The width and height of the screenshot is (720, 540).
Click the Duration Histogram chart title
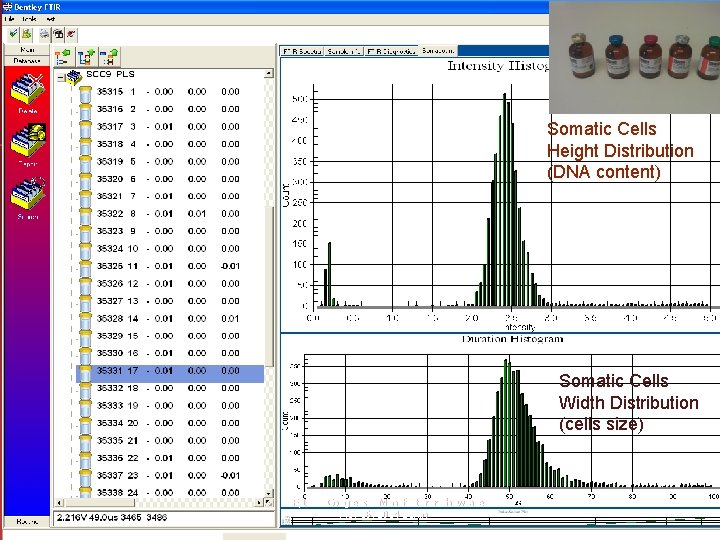point(512,339)
